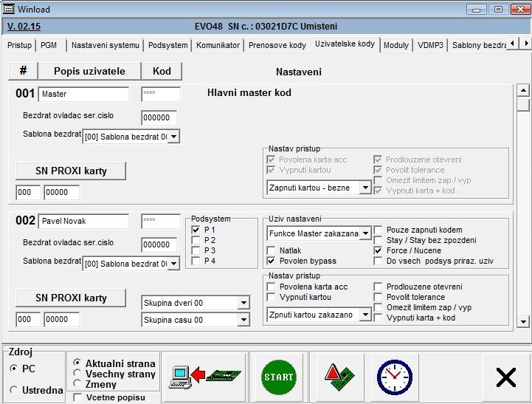The height and width of the screenshot is (404, 532).
Task: Select the Ustredna radio button
Action: [14, 390]
